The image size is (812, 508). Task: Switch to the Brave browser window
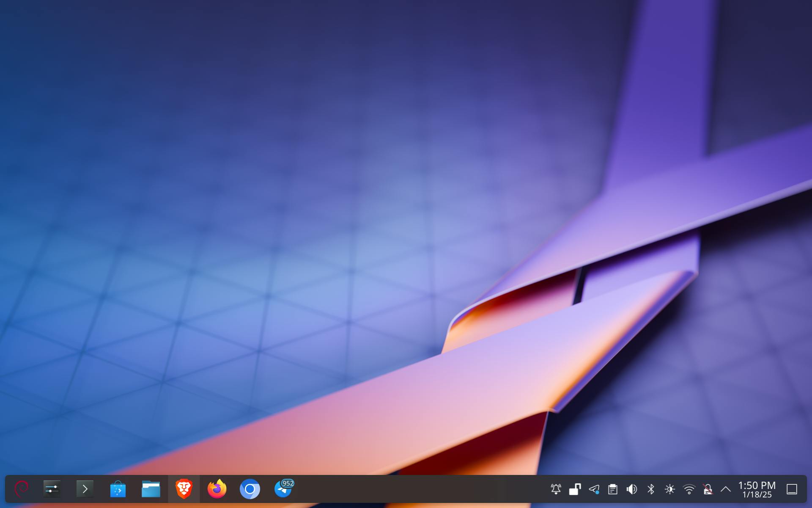click(x=184, y=489)
